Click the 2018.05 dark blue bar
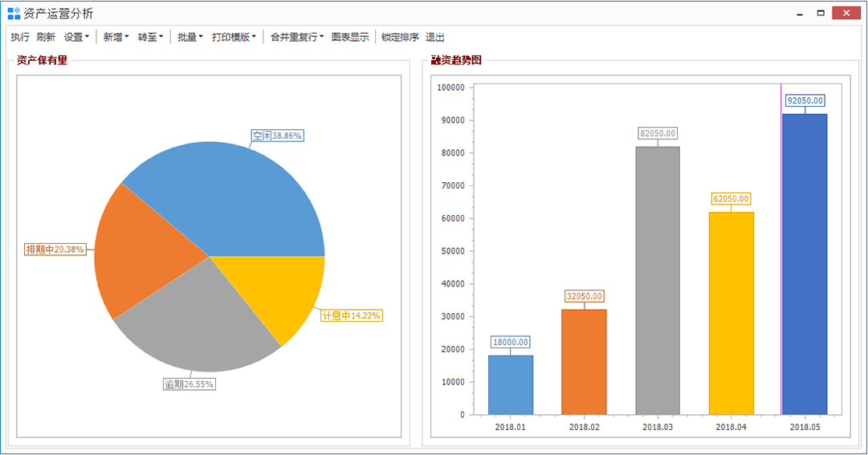Viewport: 868px width, 455px height. point(805,265)
